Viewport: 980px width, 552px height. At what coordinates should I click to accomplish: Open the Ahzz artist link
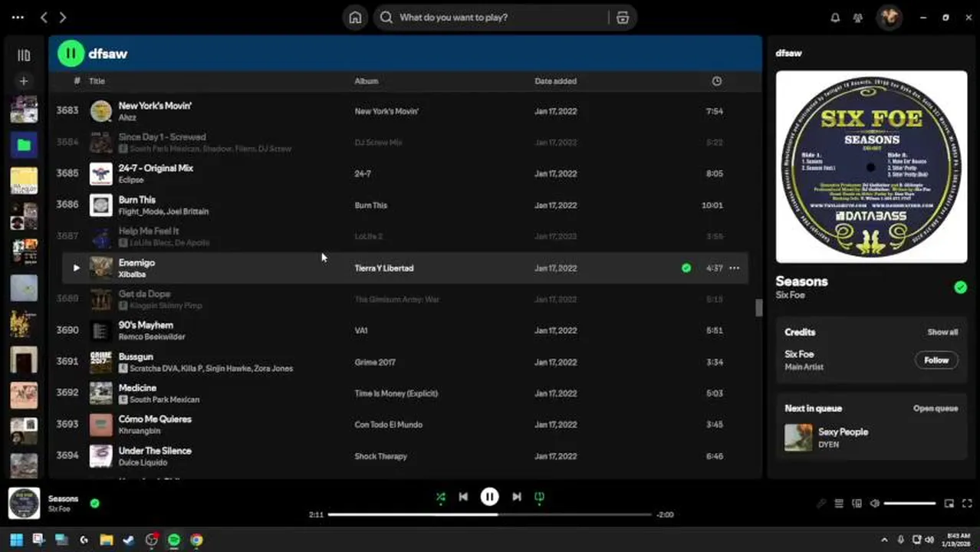point(127,117)
